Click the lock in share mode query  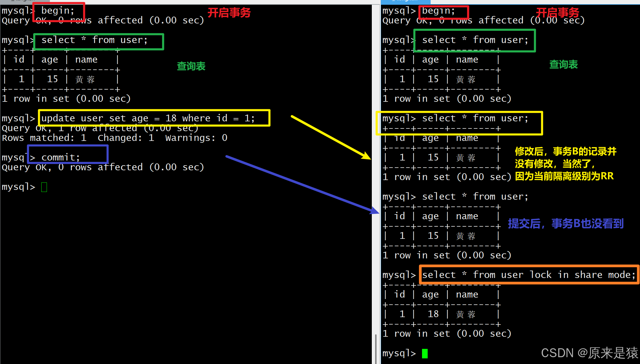pyautogui.click(x=528, y=275)
